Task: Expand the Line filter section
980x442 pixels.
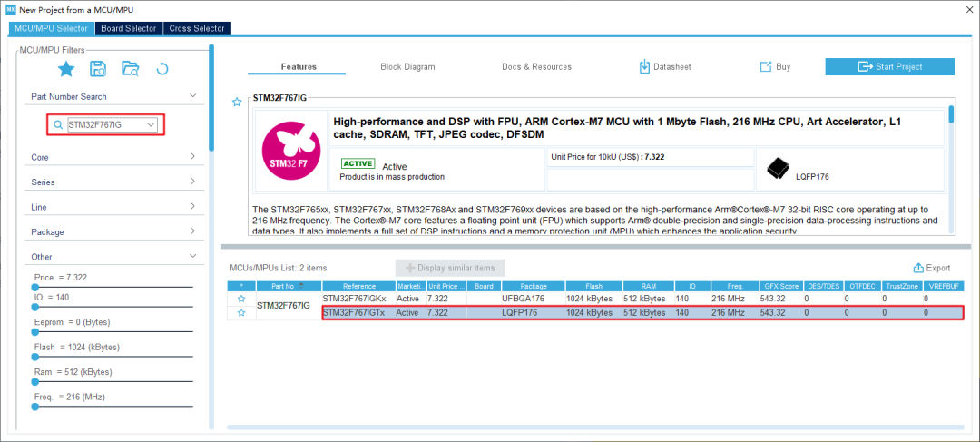Action: (193, 206)
